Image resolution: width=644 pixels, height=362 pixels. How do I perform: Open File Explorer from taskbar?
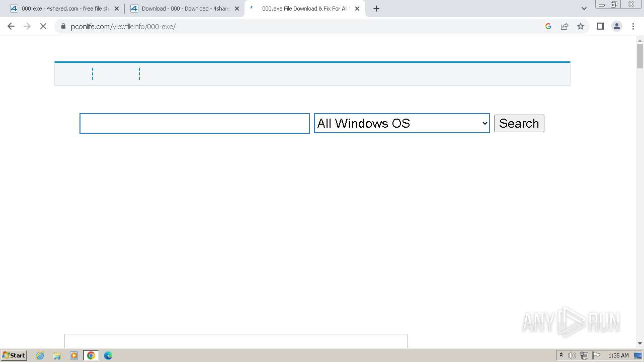click(57, 355)
